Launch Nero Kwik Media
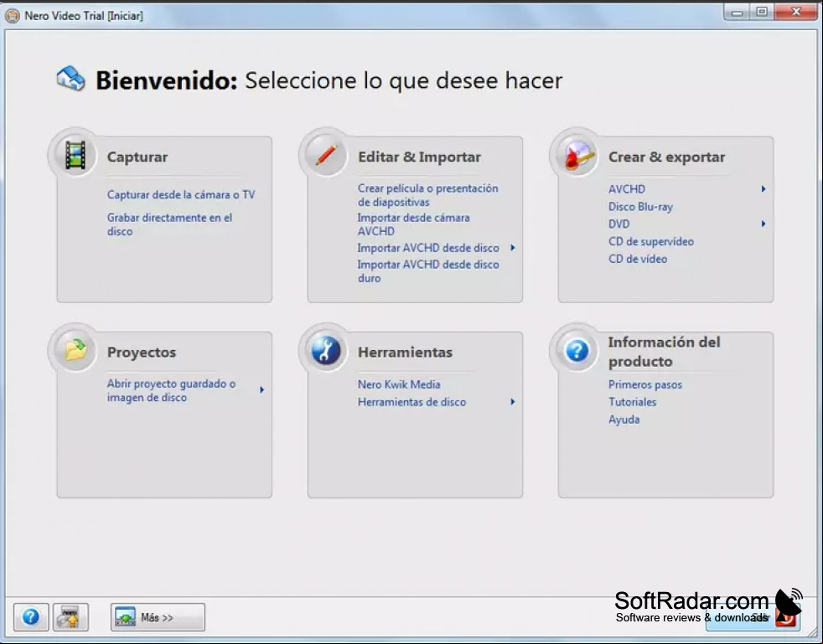This screenshot has height=644, width=823. pos(399,384)
